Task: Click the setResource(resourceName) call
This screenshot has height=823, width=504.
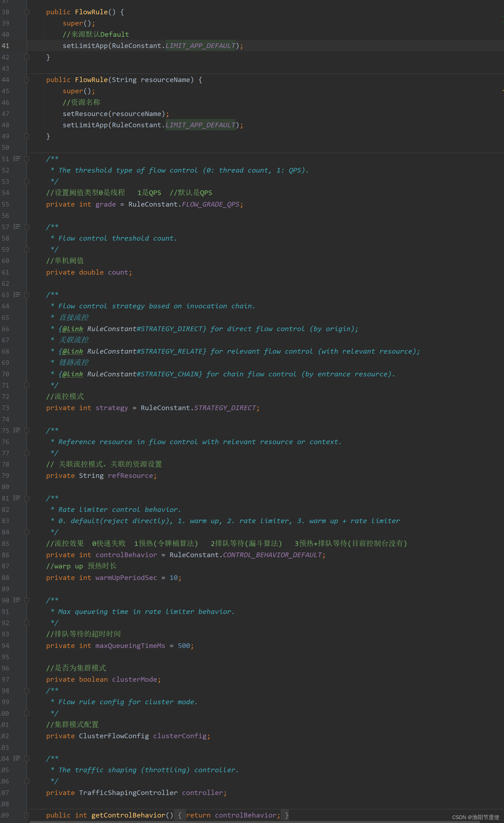Action: pyautogui.click(x=114, y=114)
